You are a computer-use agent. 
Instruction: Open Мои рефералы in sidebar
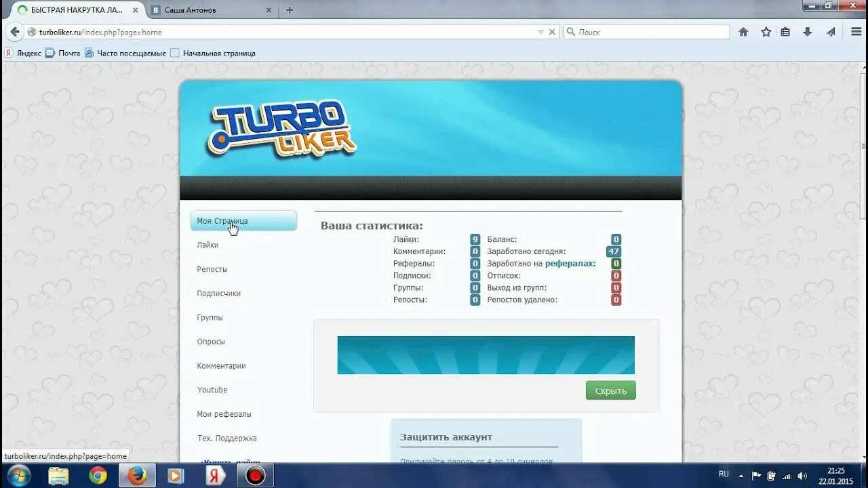coord(224,414)
